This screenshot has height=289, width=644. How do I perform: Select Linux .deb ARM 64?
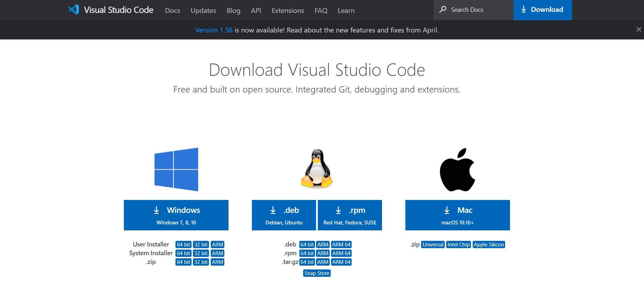341,245
